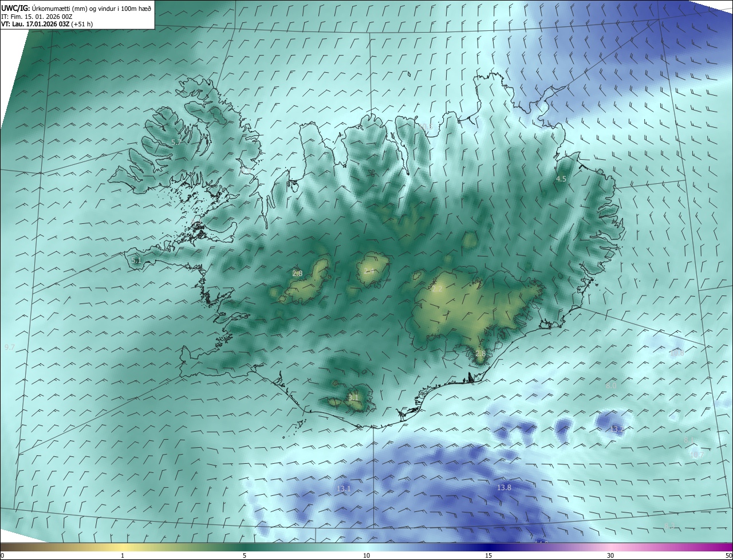Click the '50' tick on the color scale
The image size is (733, 560).
tap(728, 555)
